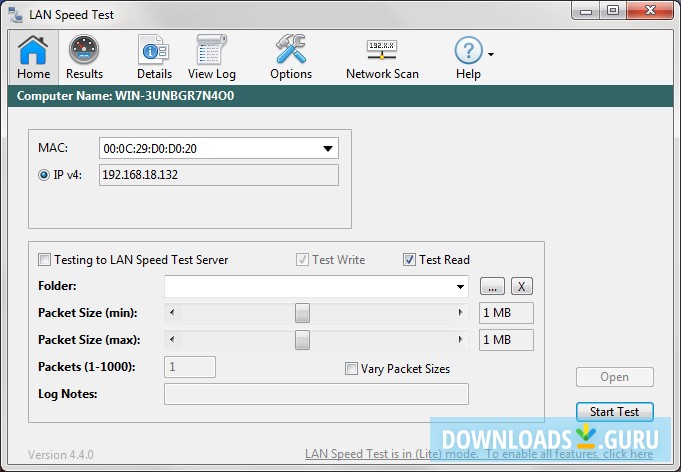Click the Help question mark icon
This screenshot has width=681, height=472.
click(x=468, y=50)
